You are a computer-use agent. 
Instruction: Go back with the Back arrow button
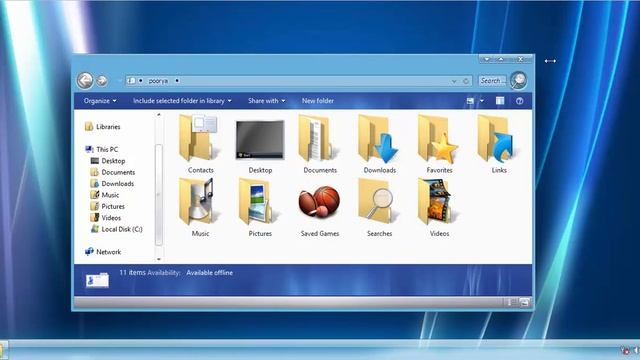pyautogui.click(x=85, y=80)
